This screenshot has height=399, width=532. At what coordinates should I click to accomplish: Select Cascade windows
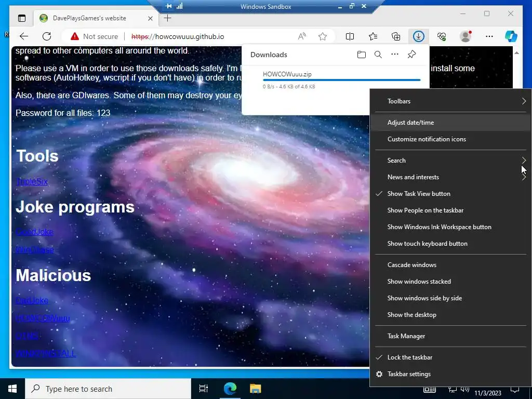[450, 265]
